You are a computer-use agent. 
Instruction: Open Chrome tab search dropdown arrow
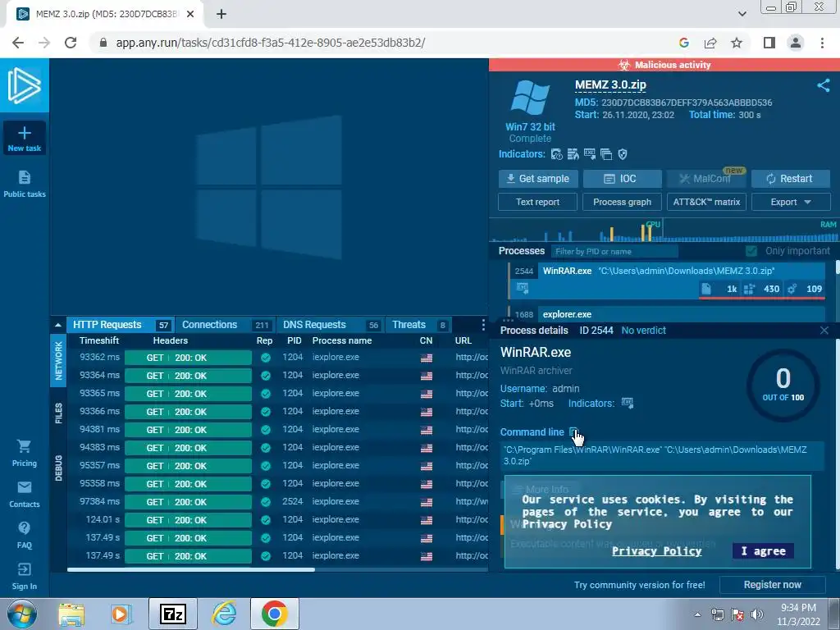pos(742,14)
